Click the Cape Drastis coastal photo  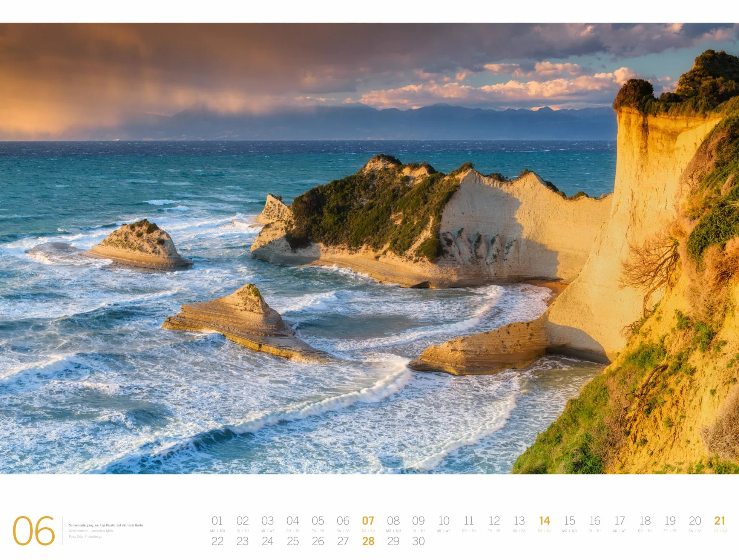pos(369,248)
